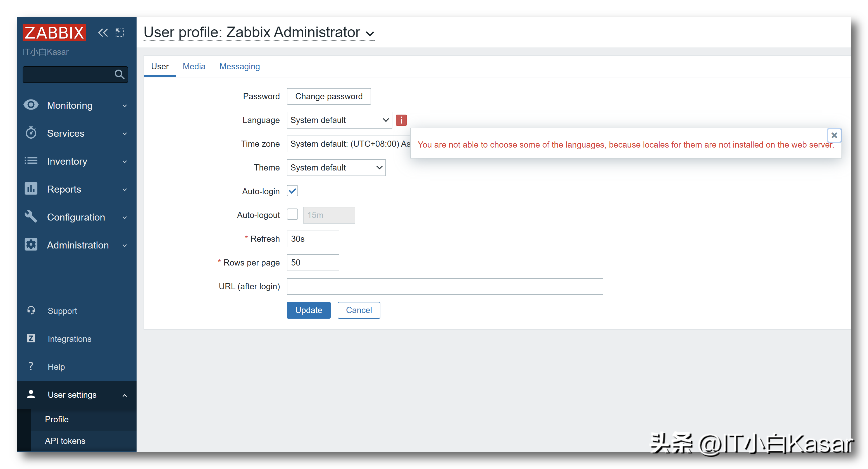Enable the Auto-logout checkbox

[292, 214]
